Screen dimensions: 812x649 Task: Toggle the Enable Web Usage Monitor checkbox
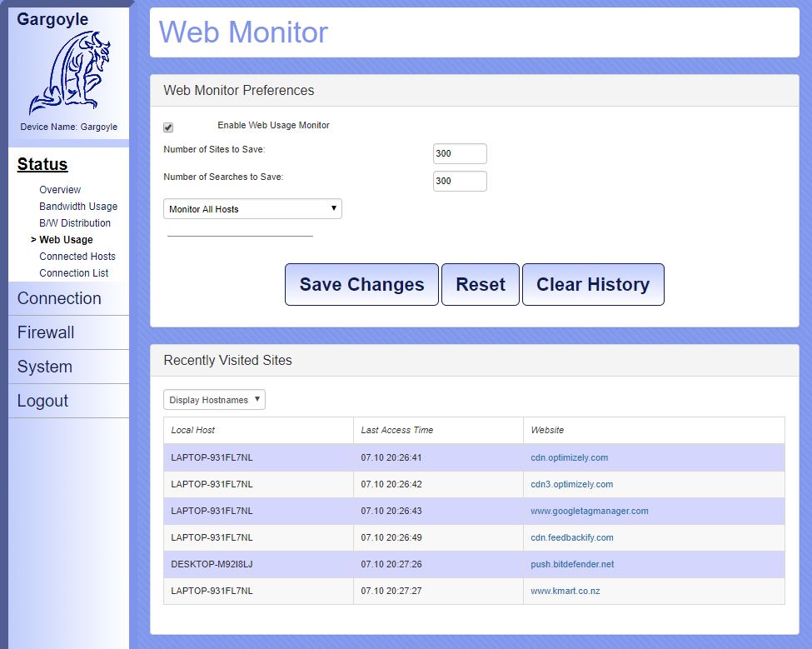(x=168, y=127)
